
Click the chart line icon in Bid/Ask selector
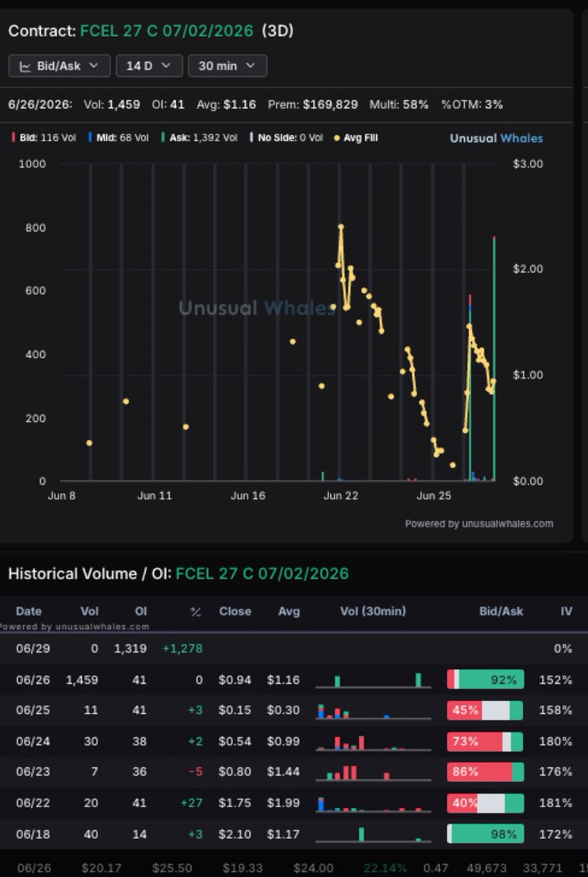[25, 66]
